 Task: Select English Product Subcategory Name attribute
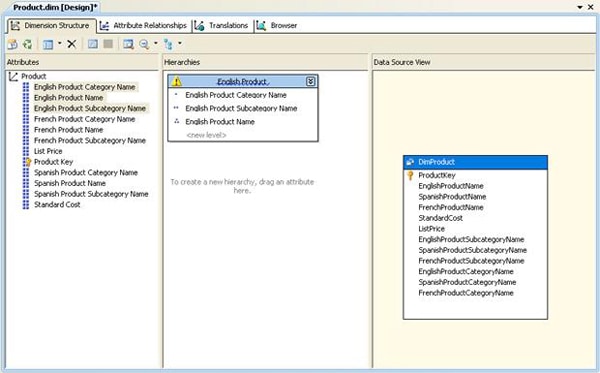point(90,109)
